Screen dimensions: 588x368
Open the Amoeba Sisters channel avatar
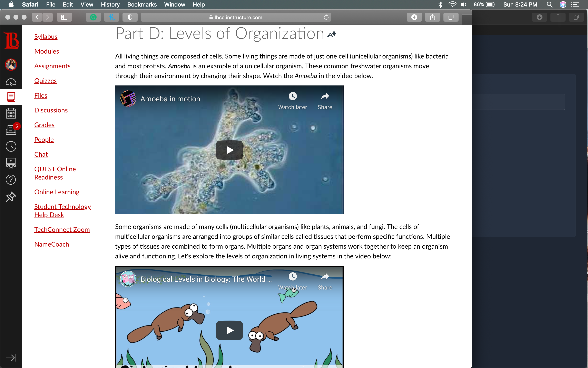(x=128, y=279)
